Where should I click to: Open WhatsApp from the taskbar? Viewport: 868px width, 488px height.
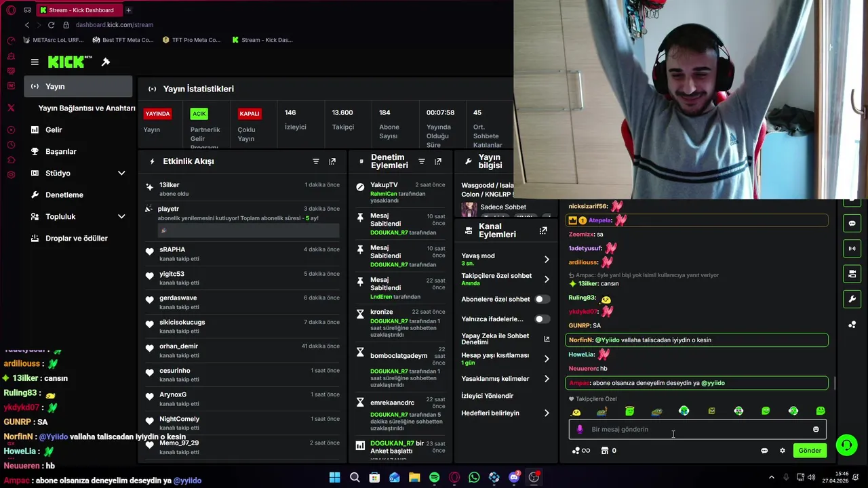tap(474, 477)
